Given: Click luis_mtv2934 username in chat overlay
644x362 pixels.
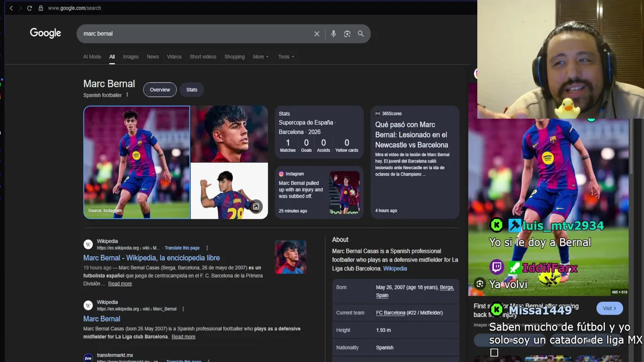Looking at the screenshot, I should (563, 226).
